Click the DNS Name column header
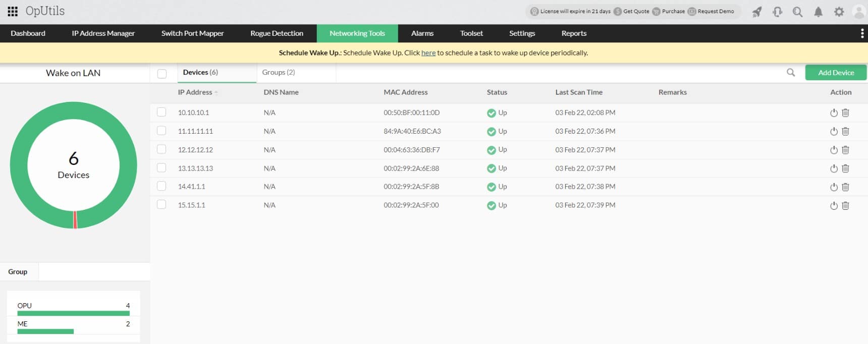 [x=281, y=92]
